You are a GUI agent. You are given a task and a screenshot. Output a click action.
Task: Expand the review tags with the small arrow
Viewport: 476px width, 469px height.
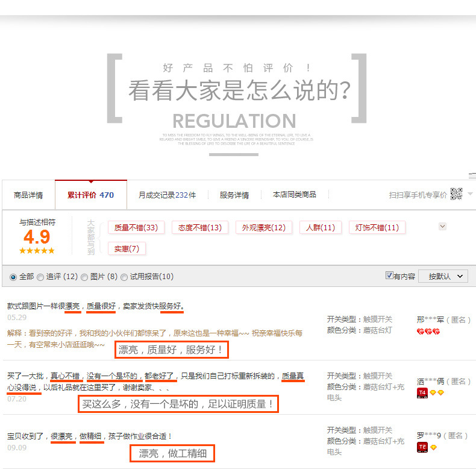442,227
